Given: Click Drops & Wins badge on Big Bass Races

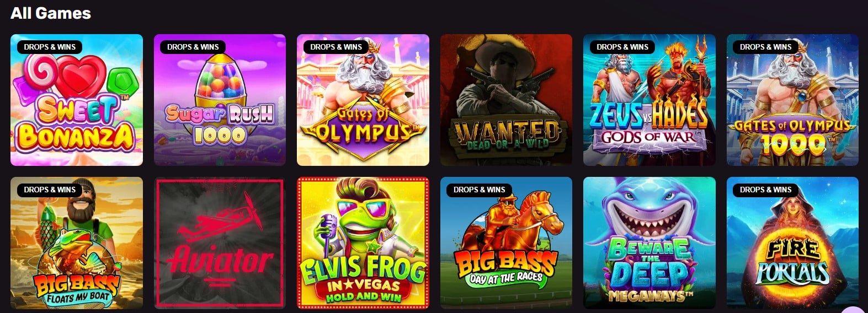Looking at the screenshot, I should click(x=480, y=190).
